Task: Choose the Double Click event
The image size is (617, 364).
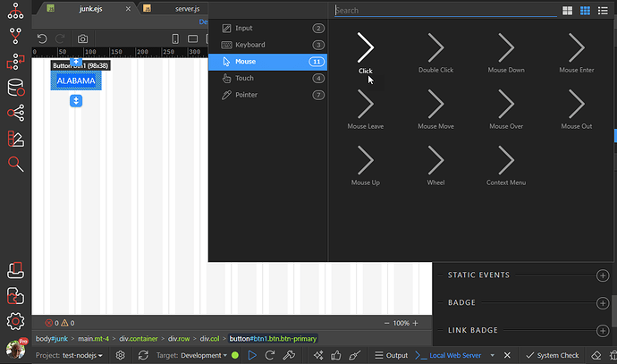Action: point(435,54)
